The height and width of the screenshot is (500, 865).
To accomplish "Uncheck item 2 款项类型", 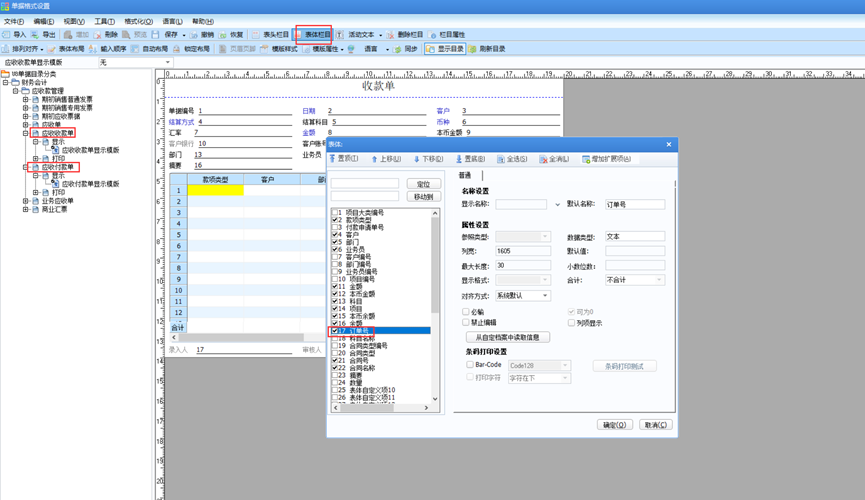I will [334, 220].
